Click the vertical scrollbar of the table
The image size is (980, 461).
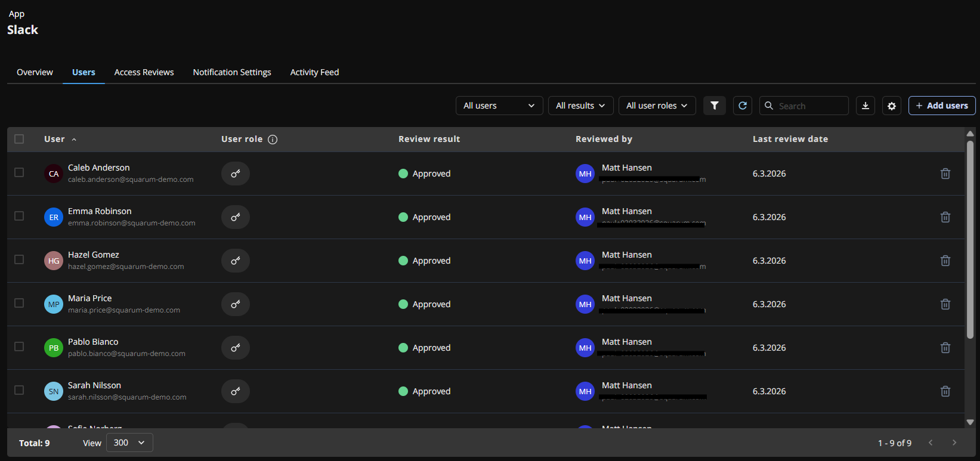click(970, 239)
